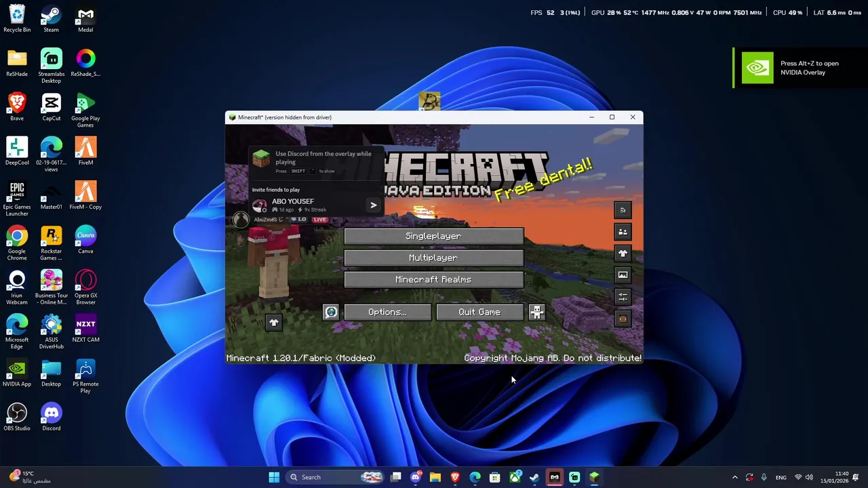Open PS Remote Play desktop icon
868x488 pixels.
click(x=85, y=376)
